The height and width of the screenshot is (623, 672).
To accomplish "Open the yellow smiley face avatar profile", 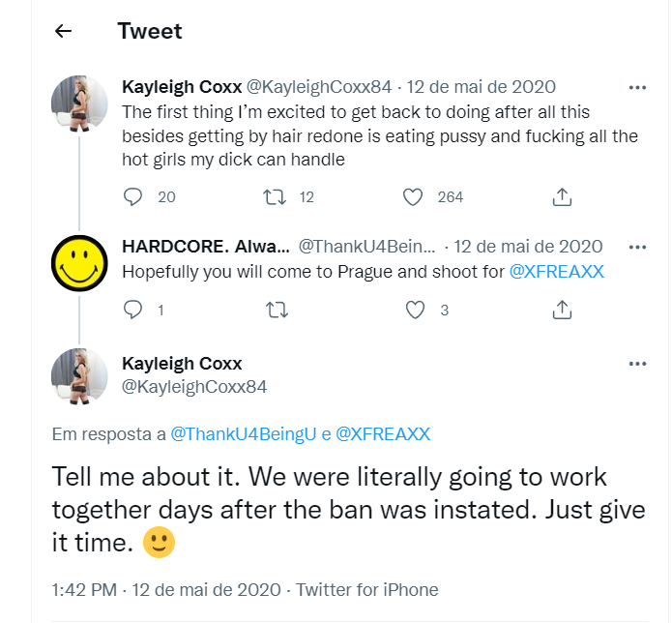I will pos(79,262).
